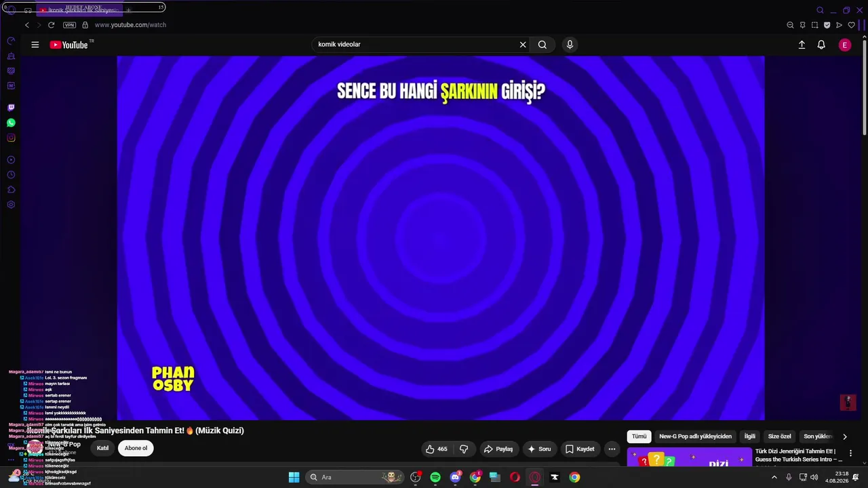Open the Türk Dizi Jeneriğini Tahmin Et title

[799, 455]
